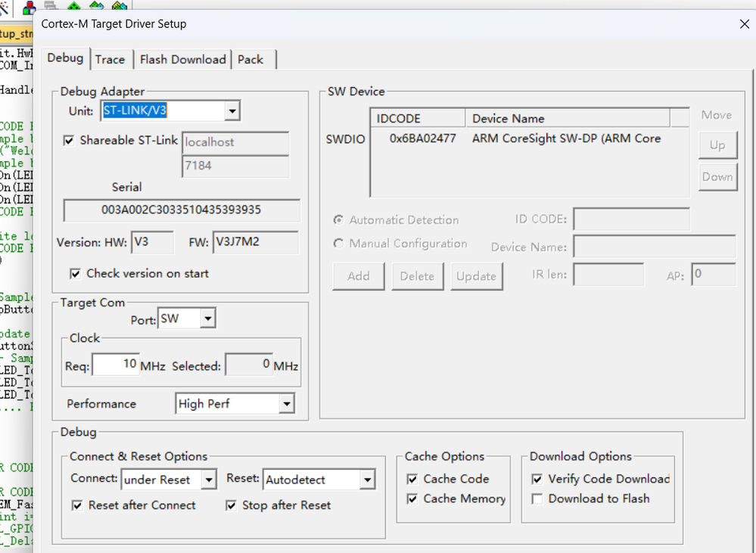The height and width of the screenshot is (553, 756).
Task: Open the Pack tab
Action: pyautogui.click(x=250, y=60)
